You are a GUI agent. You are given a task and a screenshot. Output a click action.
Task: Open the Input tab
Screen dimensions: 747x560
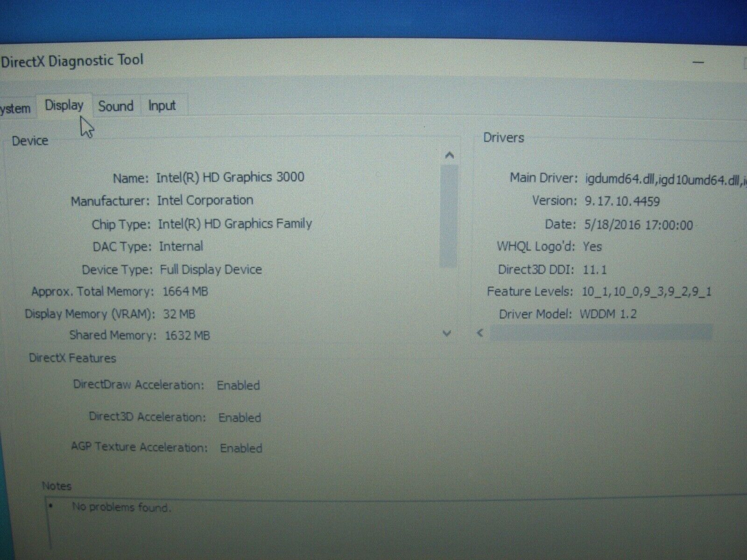162,106
